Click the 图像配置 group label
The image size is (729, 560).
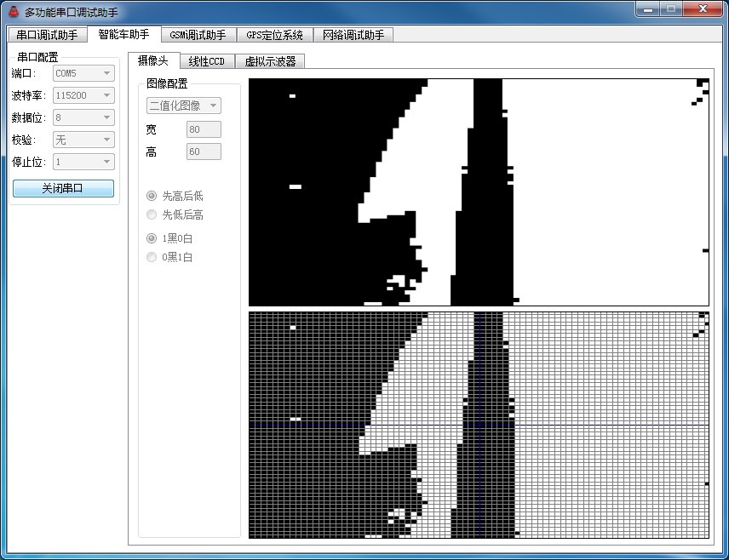click(x=167, y=83)
